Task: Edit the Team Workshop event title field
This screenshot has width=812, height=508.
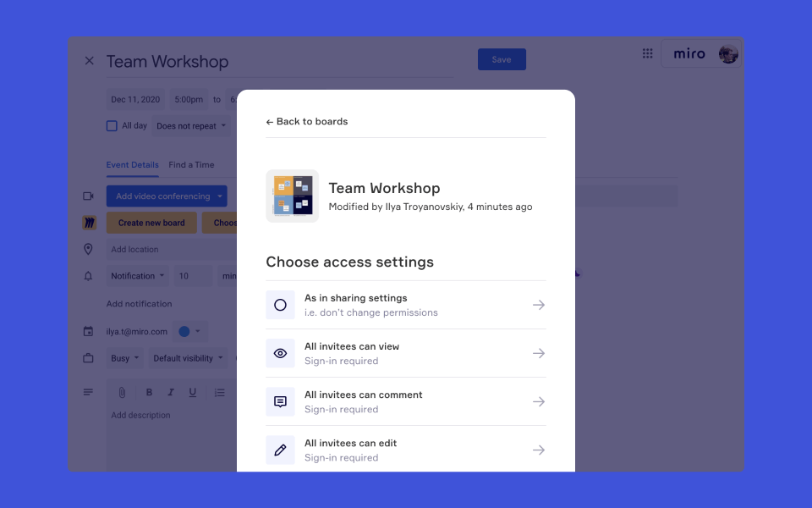Action: [280, 61]
